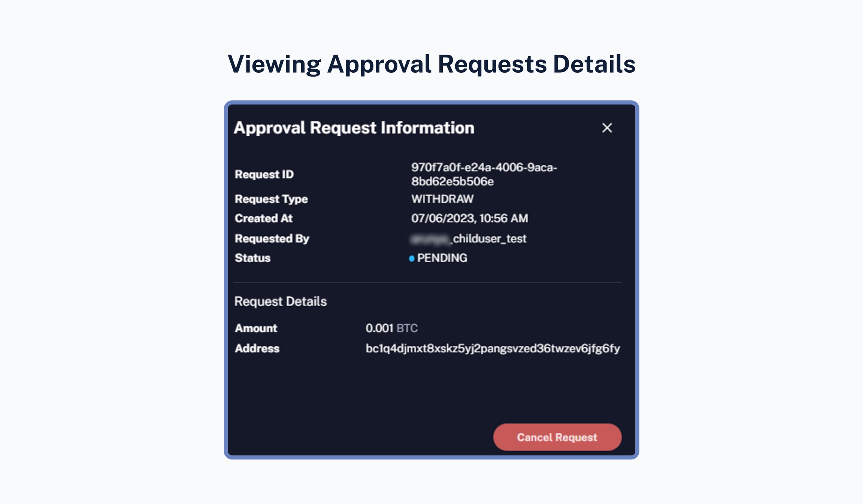Click the Created At label
The image size is (863, 504).
263,218
